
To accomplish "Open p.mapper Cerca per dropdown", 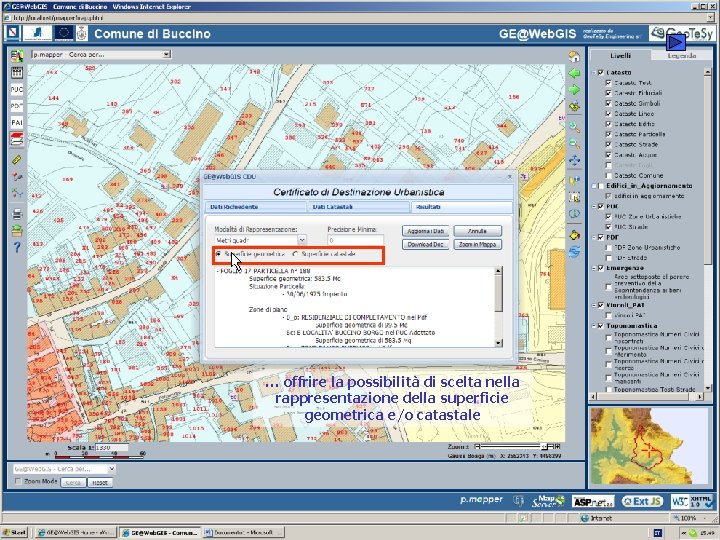I will [x=167, y=54].
